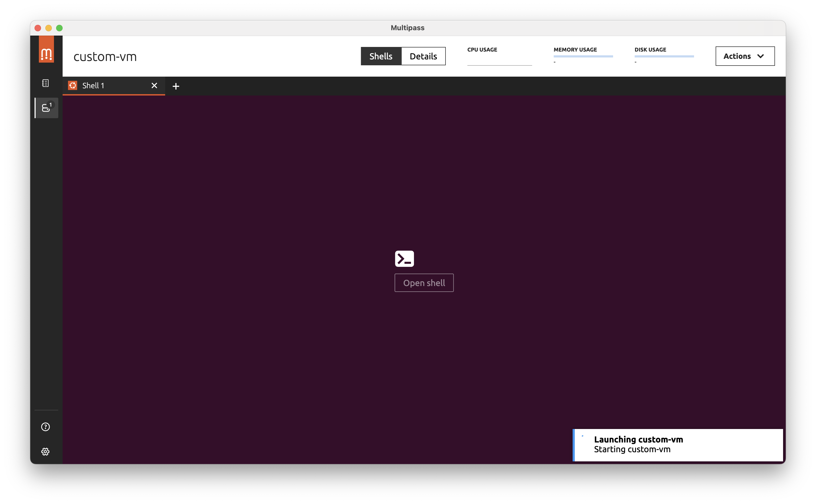Click the custom-vm instance title
Image resolution: width=816 pixels, height=504 pixels.
(105, 57)
